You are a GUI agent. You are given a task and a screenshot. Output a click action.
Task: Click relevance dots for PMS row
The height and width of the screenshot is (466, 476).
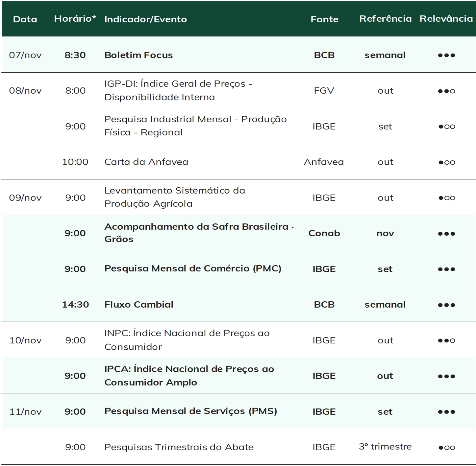(x=446, y=412)
